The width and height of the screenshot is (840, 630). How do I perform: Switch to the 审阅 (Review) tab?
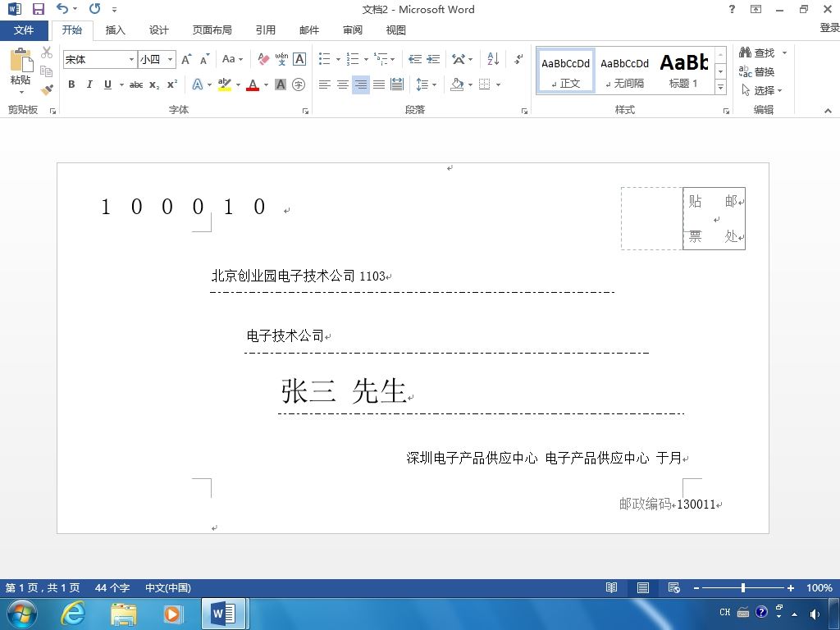point(353,30)
